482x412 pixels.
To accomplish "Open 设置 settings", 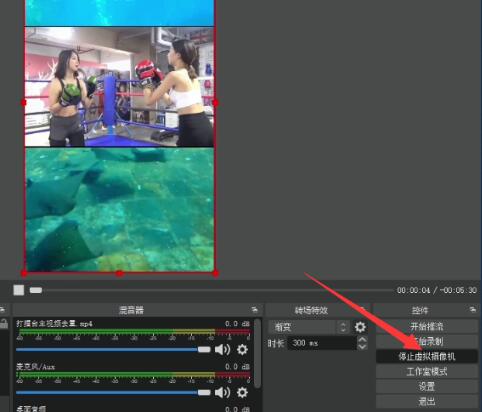I will (427, 387).
